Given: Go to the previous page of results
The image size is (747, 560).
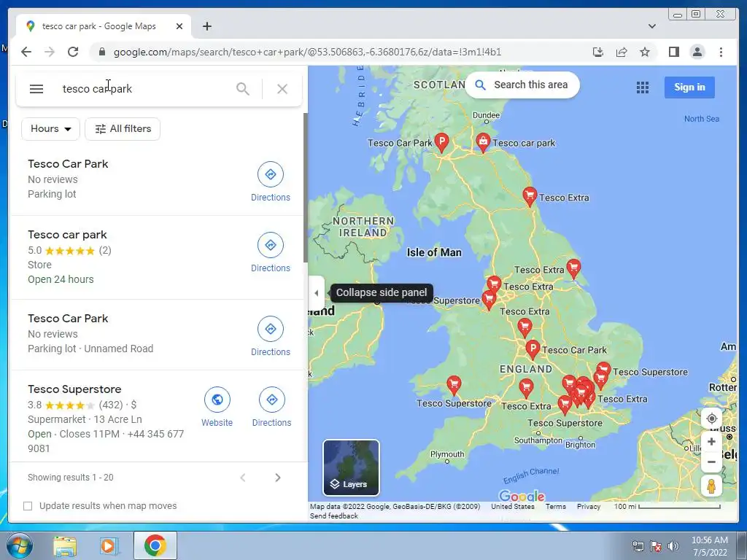Looking at the screenshot, I should 242,478.
